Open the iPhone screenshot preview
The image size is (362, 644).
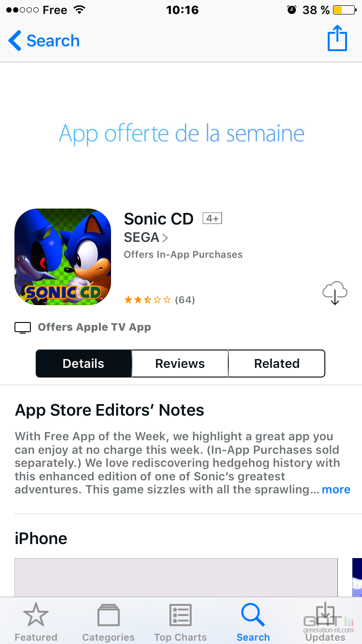[176, 577]
